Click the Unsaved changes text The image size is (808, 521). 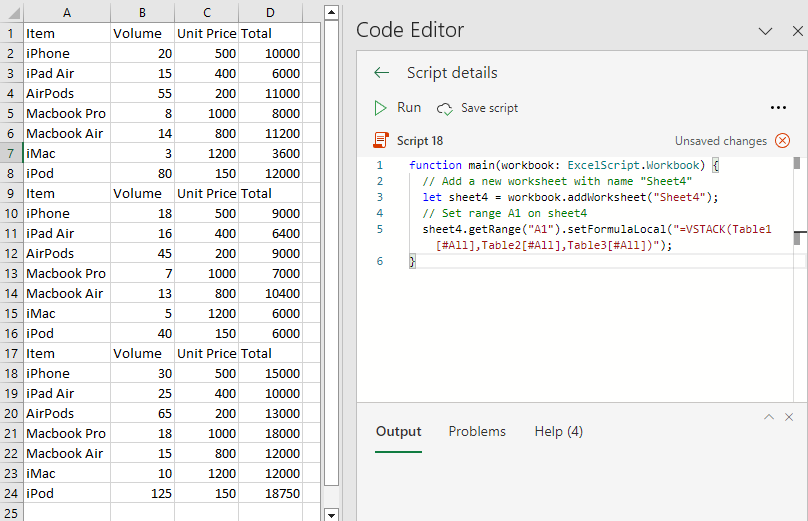(x=721, y=141)
